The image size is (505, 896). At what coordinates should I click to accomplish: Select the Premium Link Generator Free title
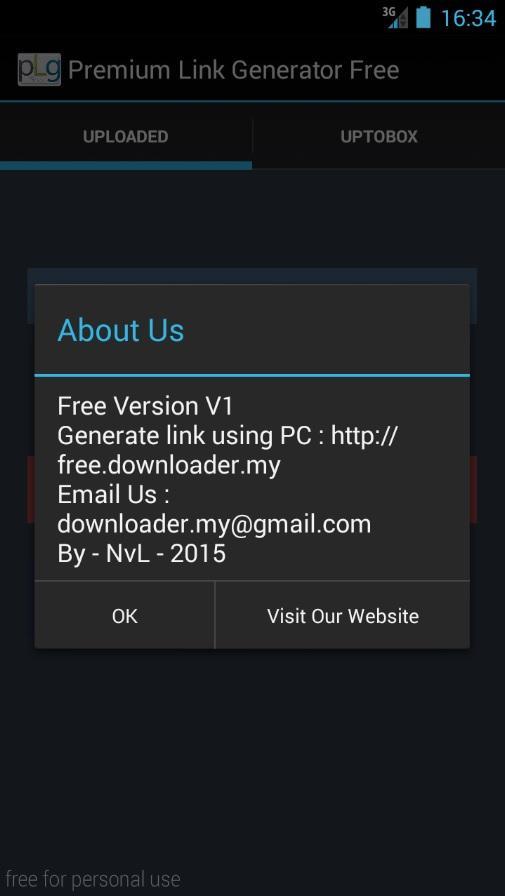[x=234, y=70]
